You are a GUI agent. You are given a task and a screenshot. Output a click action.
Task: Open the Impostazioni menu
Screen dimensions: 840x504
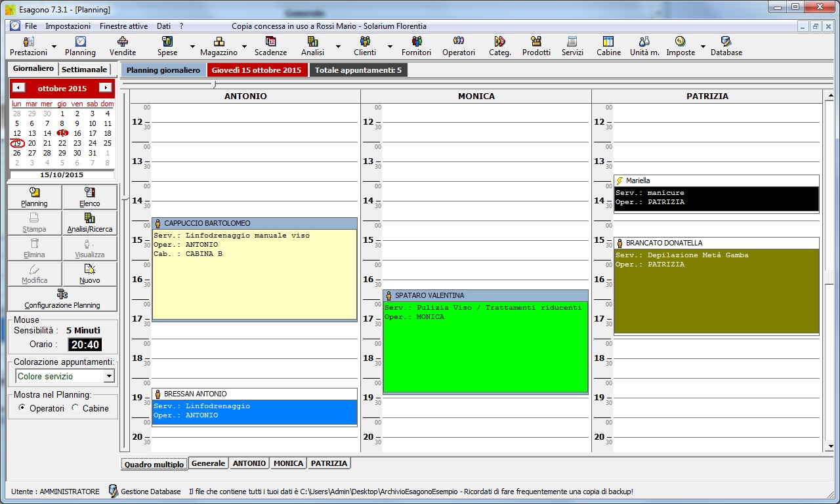(x=68, y=26)
